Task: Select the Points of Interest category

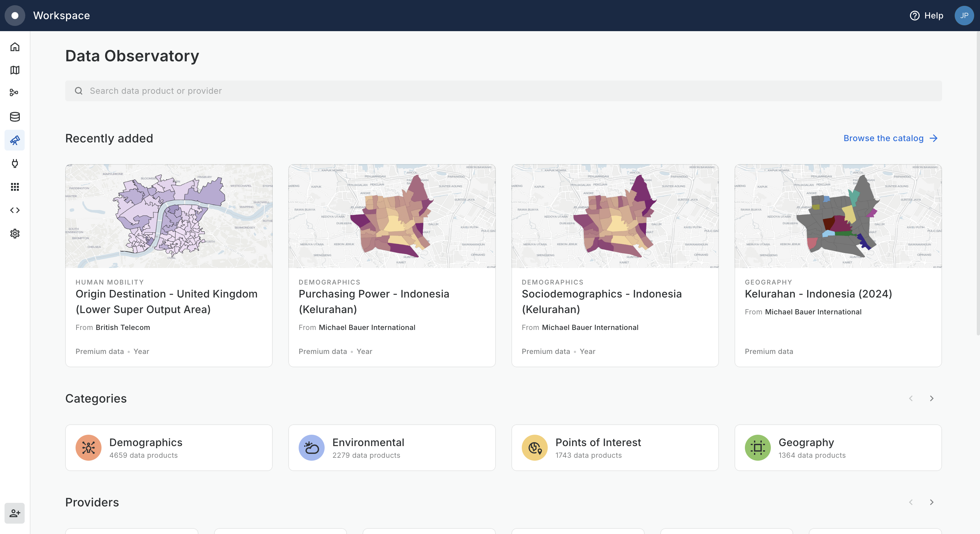Action: [615, 448]
